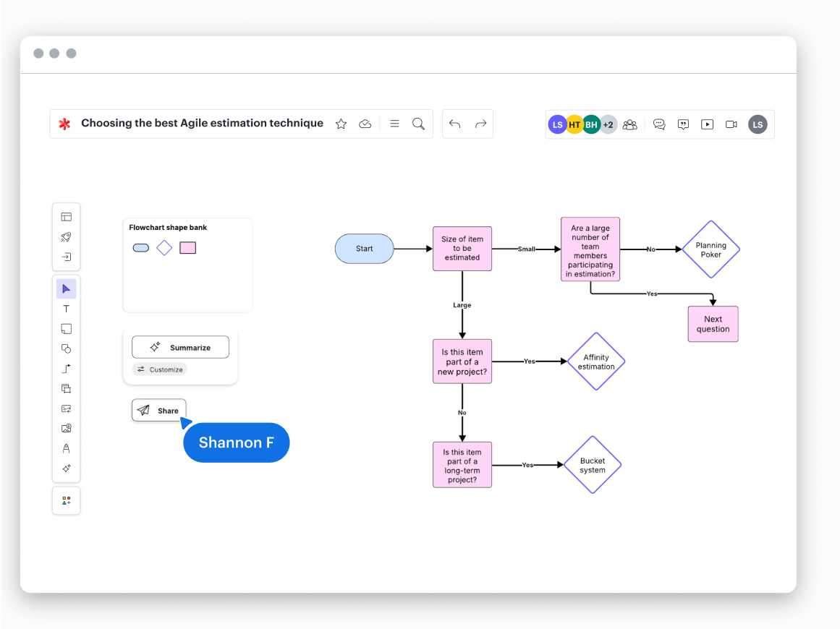The width and height of the screenshot is (840, 629).
Task: Start presentation with the play icon
Action: click(707, 124)
